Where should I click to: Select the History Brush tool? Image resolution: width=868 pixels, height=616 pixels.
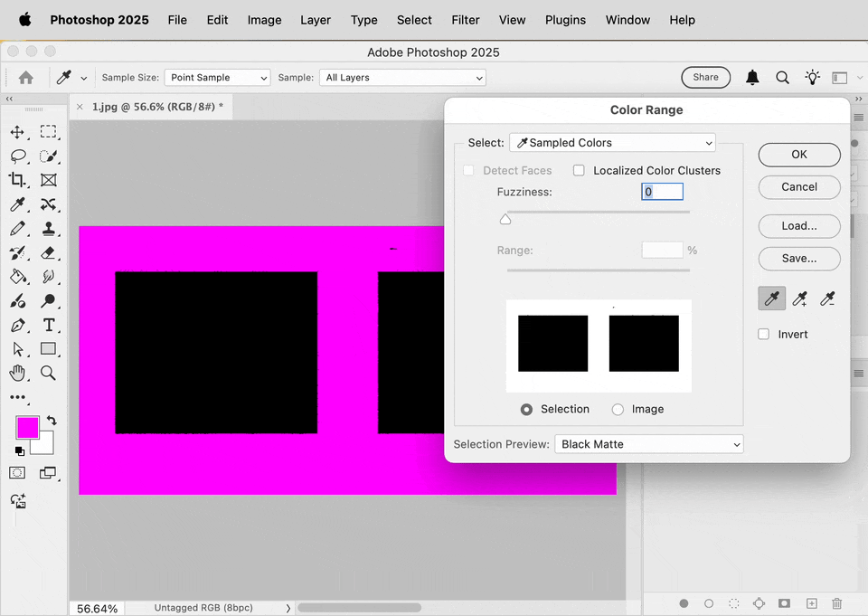[17, 253]
